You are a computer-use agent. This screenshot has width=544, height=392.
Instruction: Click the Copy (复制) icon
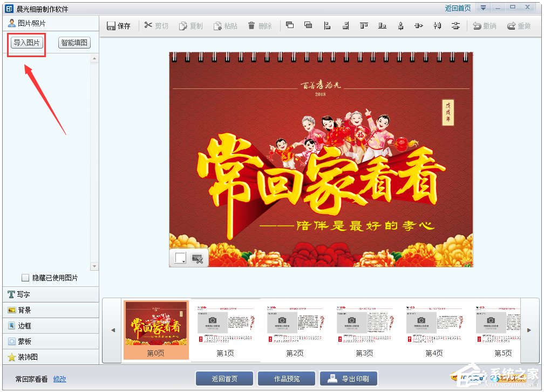pos(191,25)
